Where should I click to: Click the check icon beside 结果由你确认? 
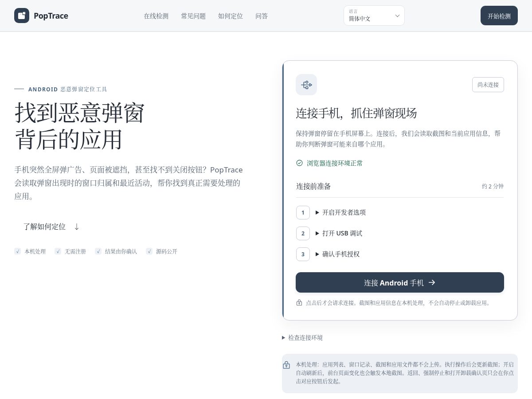tap(98, 251)
